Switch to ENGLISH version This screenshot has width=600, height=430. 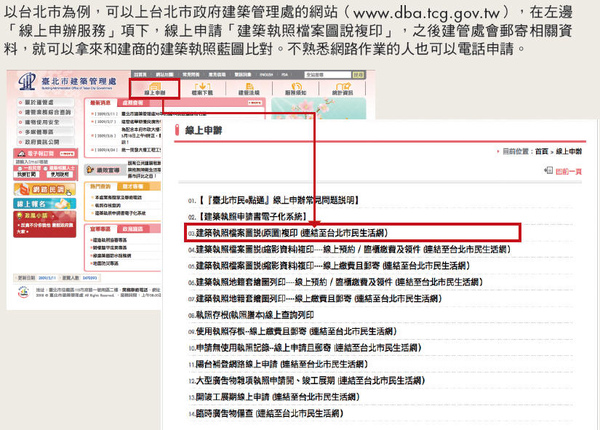coord(266,75)
